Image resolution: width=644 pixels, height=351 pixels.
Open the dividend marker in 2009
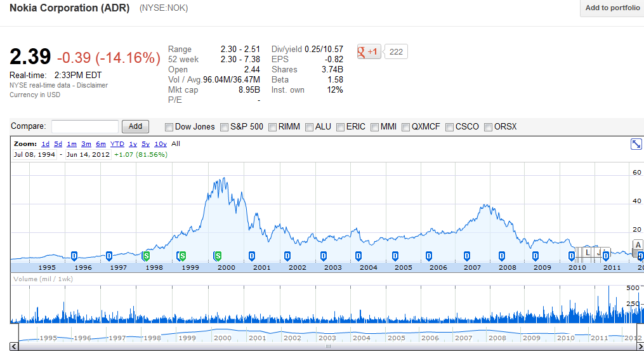(536, 256)
